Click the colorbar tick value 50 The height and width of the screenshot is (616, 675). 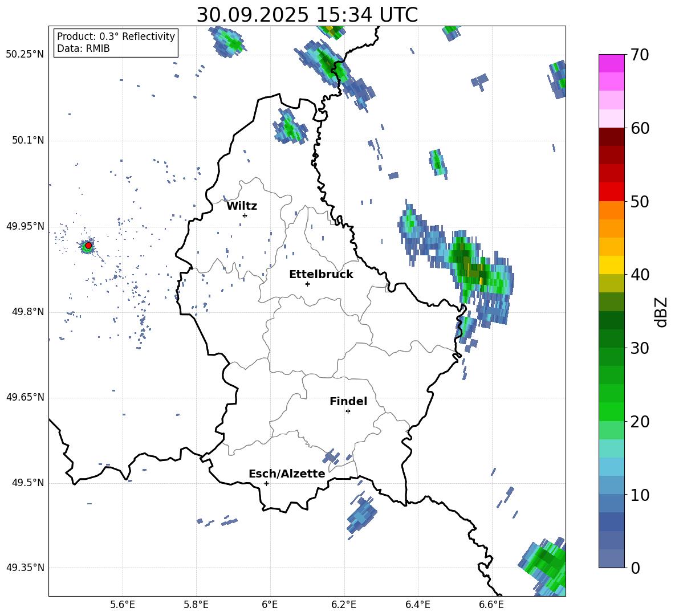(640, 201)
